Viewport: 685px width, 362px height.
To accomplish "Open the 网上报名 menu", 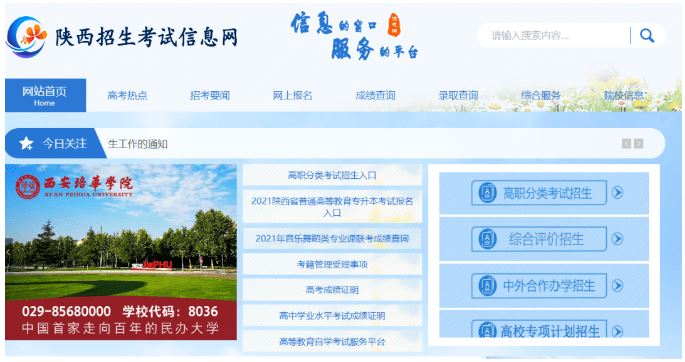I will point(292,96).
